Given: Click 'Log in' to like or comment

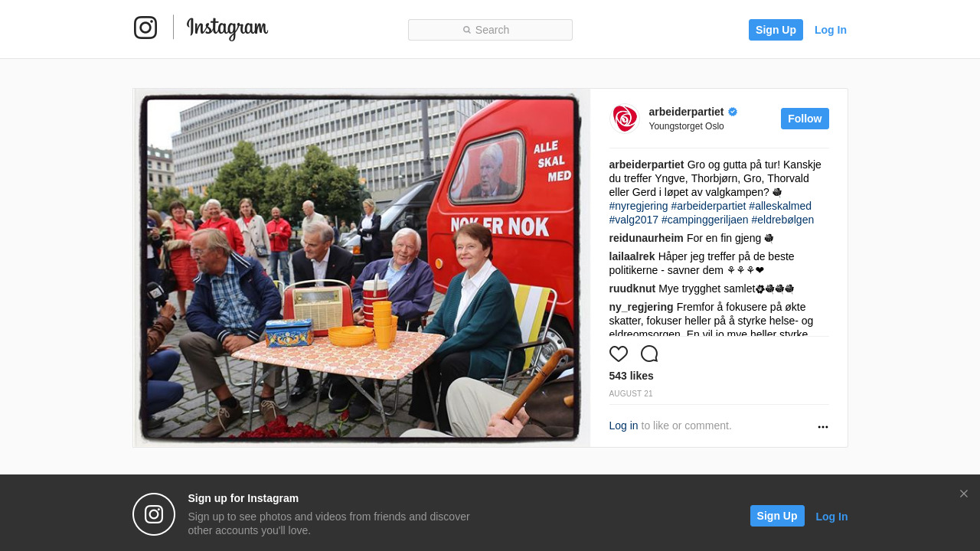Looking at the screenshot, I should [x=623, y=425].
